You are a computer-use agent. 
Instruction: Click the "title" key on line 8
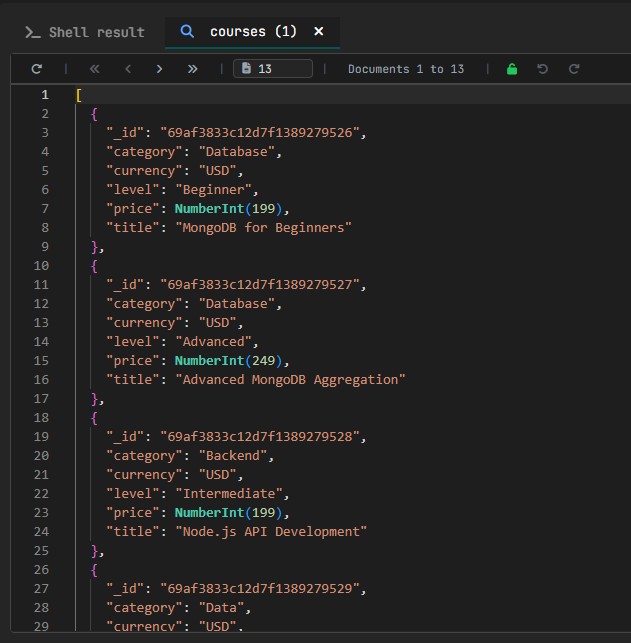click(133, 228)
